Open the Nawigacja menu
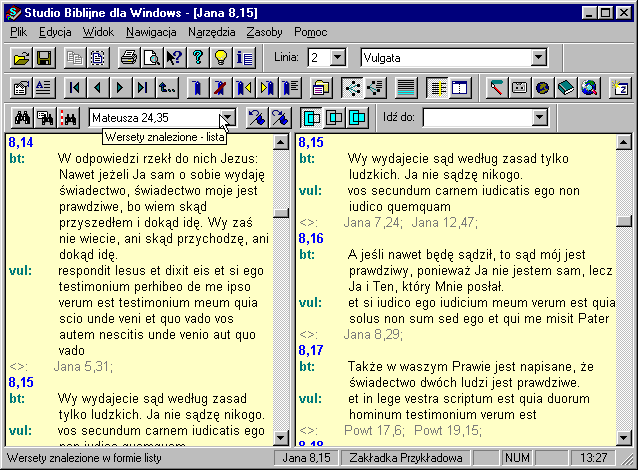 [151, 32]
